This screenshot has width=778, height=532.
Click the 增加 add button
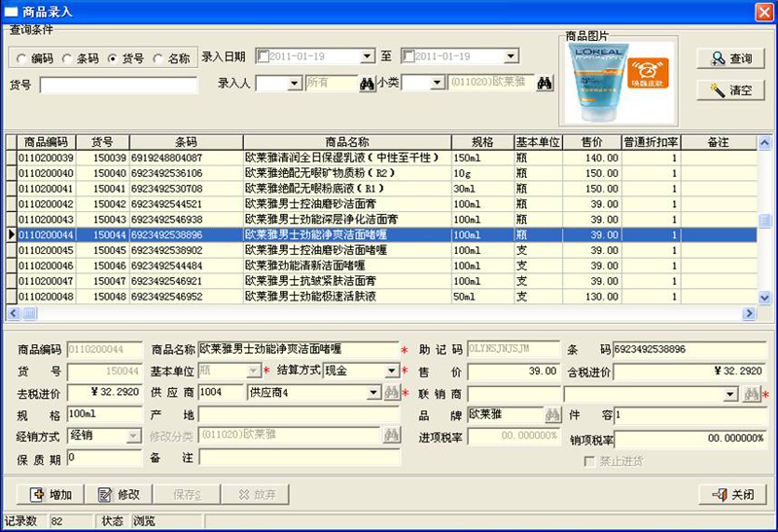51,494
